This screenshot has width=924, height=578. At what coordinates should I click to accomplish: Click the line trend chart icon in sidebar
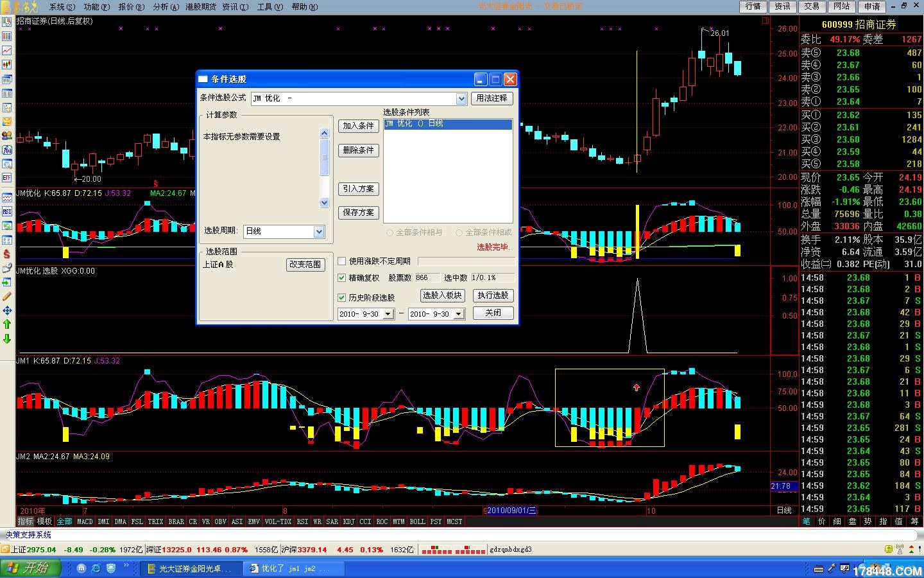[x=7, y=50]
